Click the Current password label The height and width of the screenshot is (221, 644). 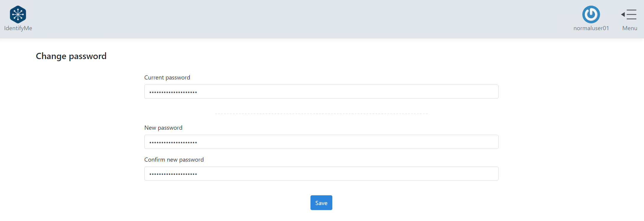tap(167, 78)
